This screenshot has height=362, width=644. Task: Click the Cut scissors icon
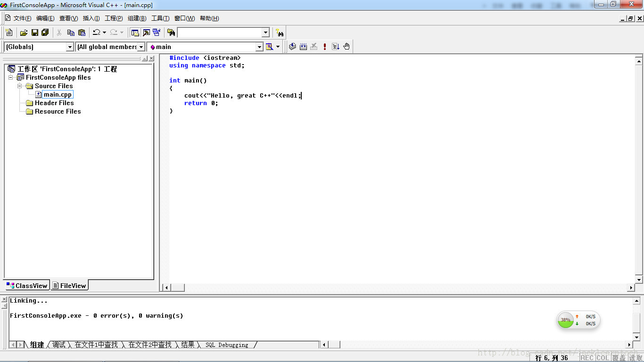point(59,32)
